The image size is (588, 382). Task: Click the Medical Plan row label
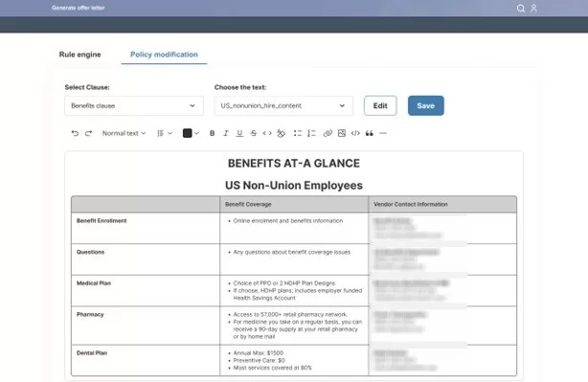pos(94,283)
